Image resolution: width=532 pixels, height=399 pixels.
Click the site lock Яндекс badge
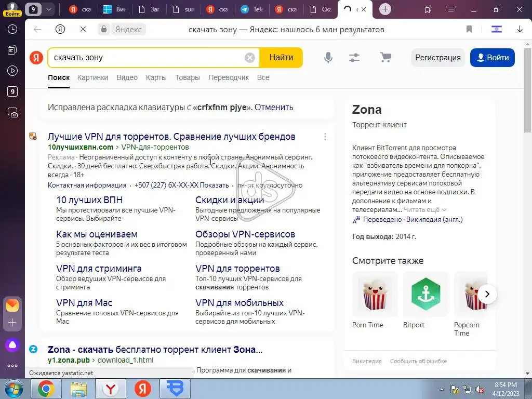click(x=122, y=30)
